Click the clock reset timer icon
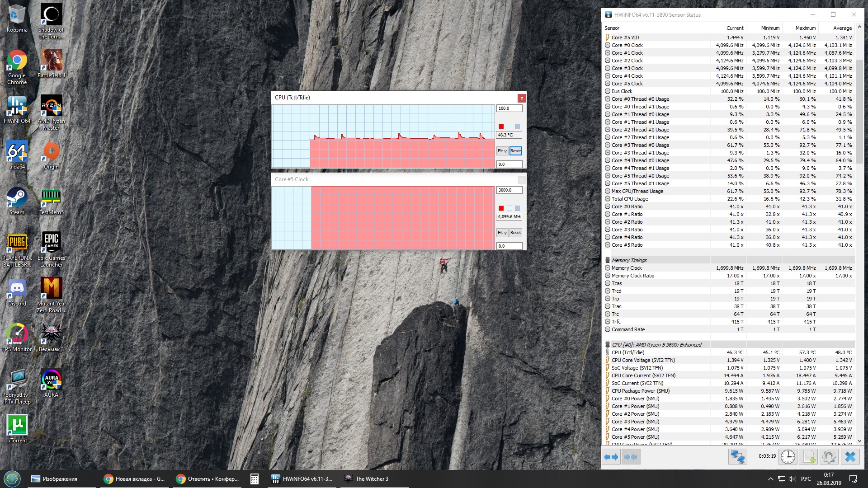Image resolution: width=868 pixels, height=488 pixels. click(788, 457)
